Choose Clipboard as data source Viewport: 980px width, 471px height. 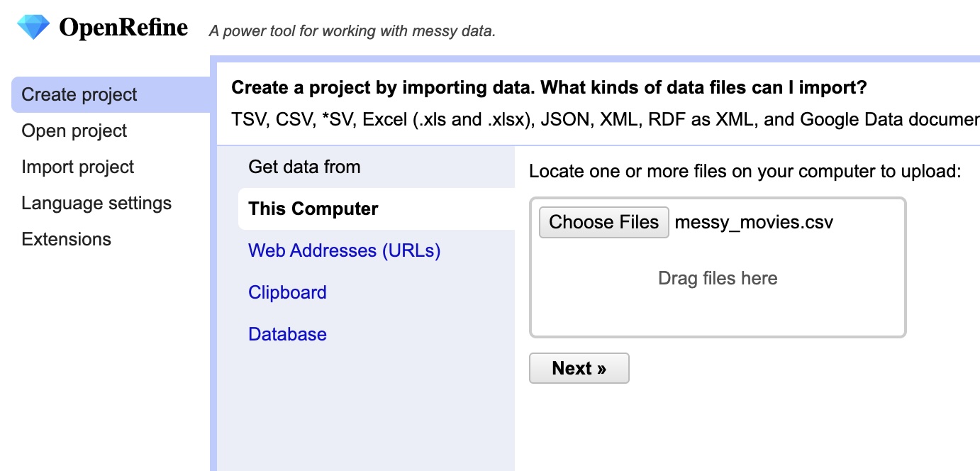click(287, 292)
